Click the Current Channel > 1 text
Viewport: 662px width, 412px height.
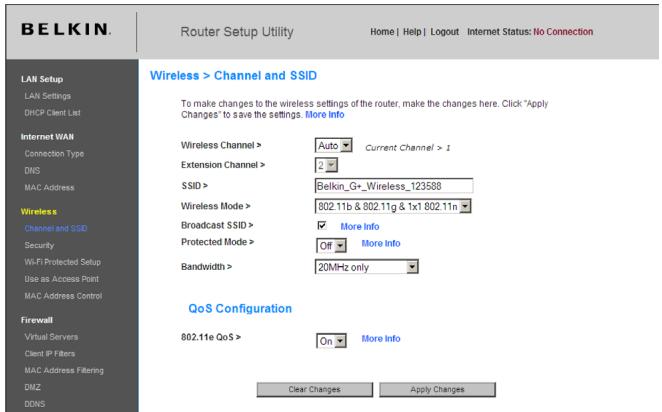(x=408, y=148)
